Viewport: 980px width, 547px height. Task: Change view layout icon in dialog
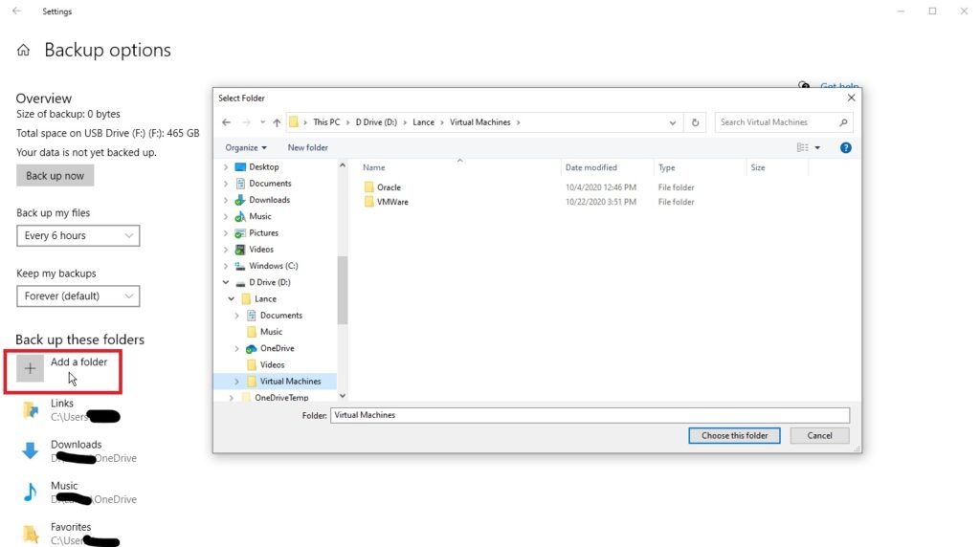click(803, 148)
